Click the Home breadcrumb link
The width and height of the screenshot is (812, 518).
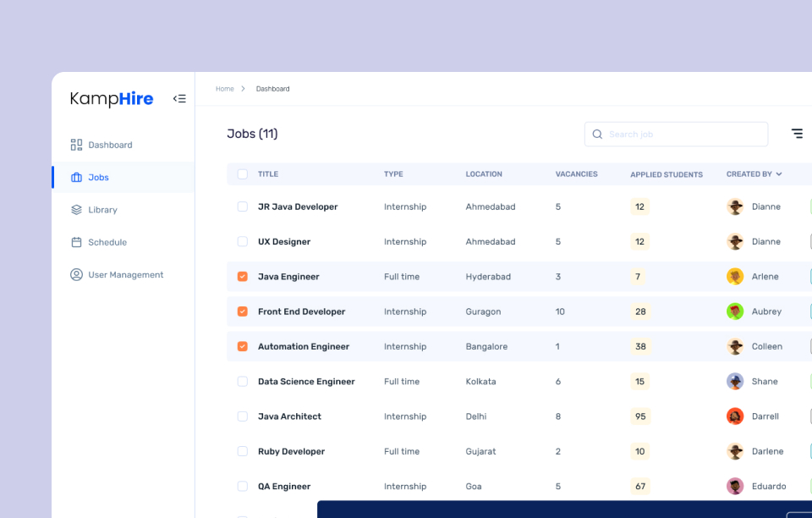[x=225, y=89]
